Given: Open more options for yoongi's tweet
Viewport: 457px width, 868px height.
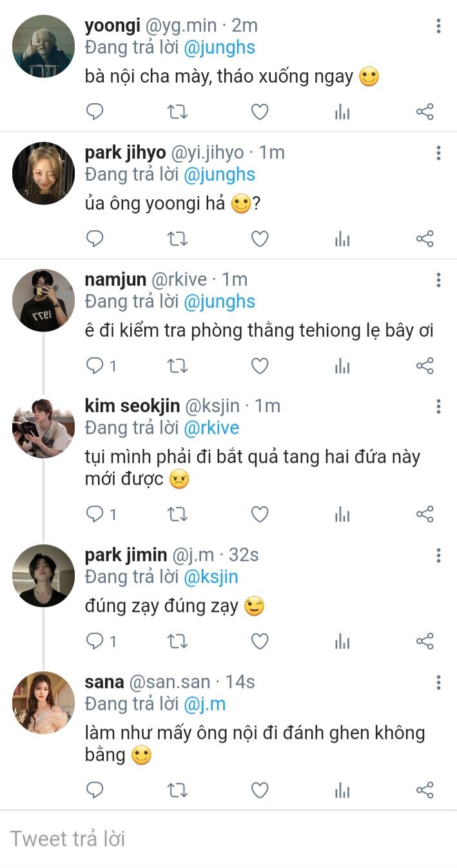Looking at the screenshot, I should pos(438,26).
